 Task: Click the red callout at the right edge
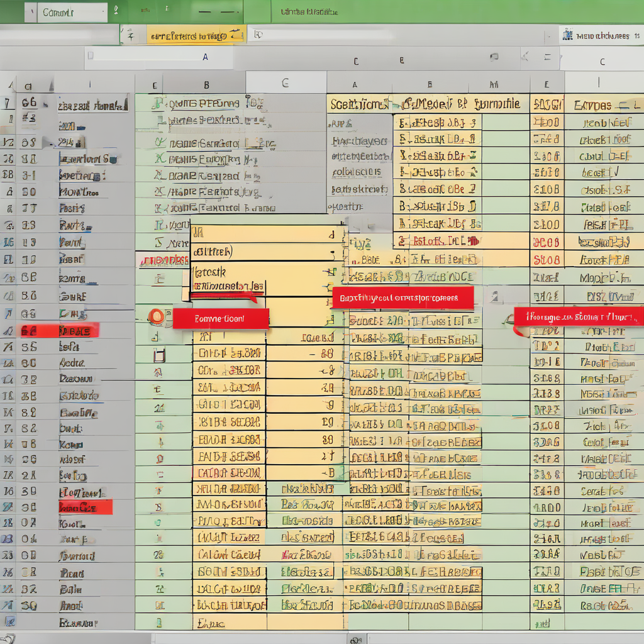click(579, 317)
